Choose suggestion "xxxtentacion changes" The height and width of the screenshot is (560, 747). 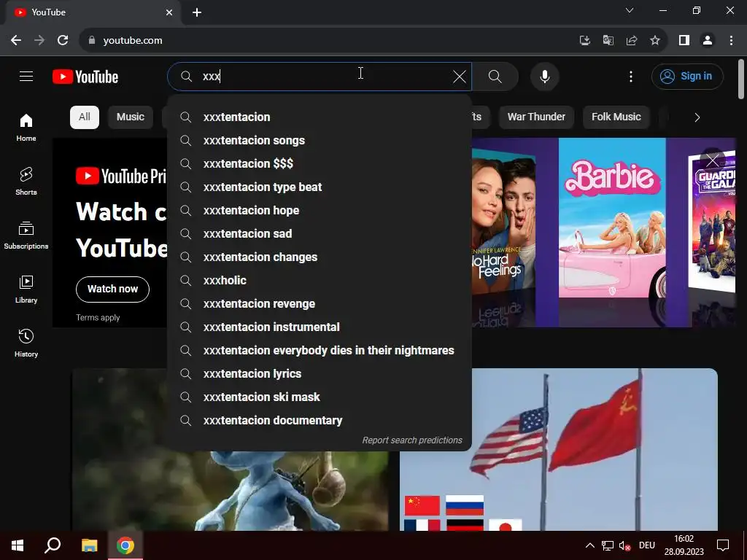click(320, 257)
